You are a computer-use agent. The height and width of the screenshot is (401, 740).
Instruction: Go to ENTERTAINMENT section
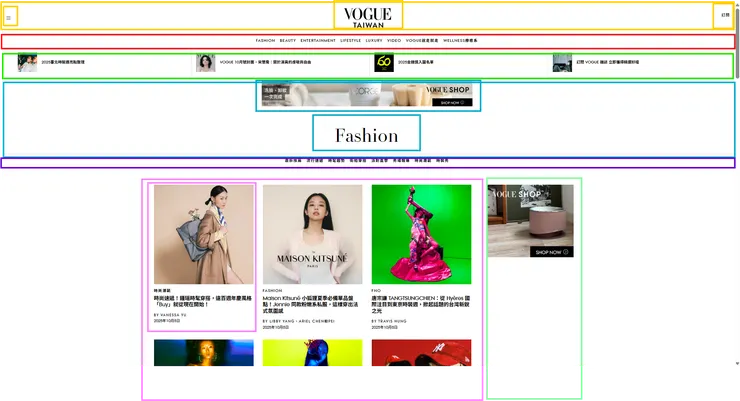[x=318, y=41]
